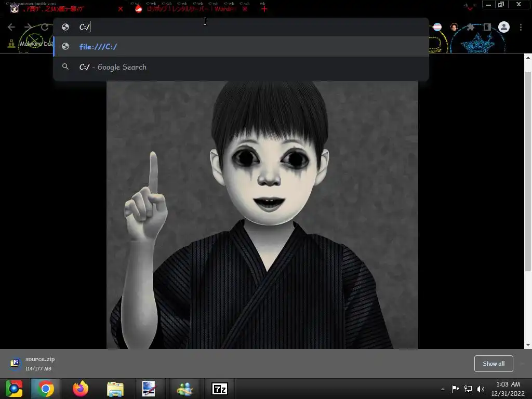Launch Firefox from the taskbar
Screen dimensions: 532x399
(x=81, y=389)
